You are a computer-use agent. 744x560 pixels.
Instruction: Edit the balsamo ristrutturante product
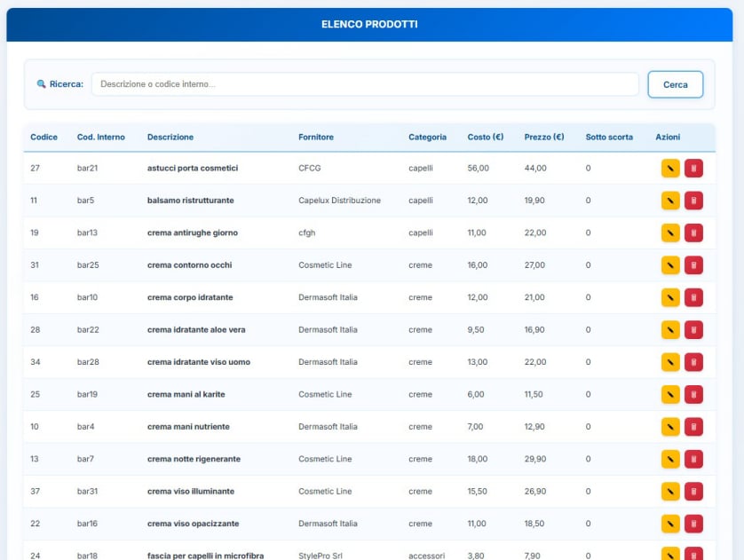click(x=670, y=201)
